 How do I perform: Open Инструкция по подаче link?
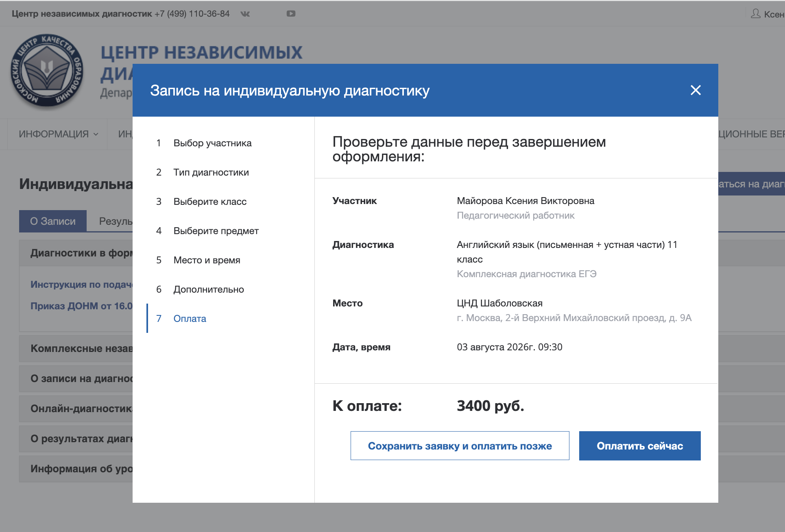81,284
